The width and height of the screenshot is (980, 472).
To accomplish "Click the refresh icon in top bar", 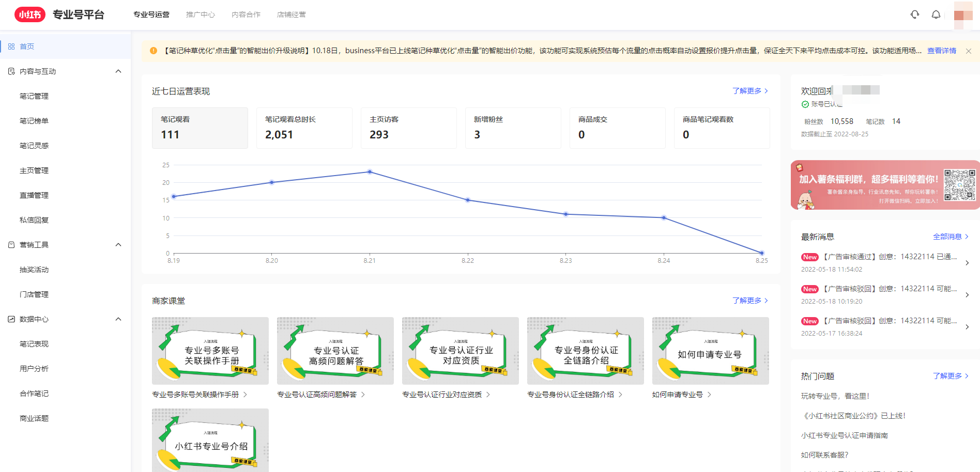I will pyautogui.click(x=915, y=14).
